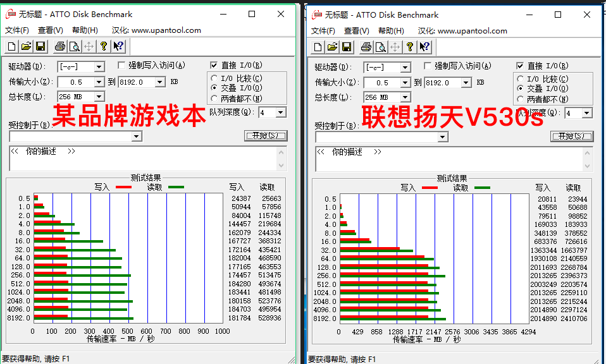The image size is (606, 364).
Task: Click yellow Help question icon in left window
Action: 103,47
